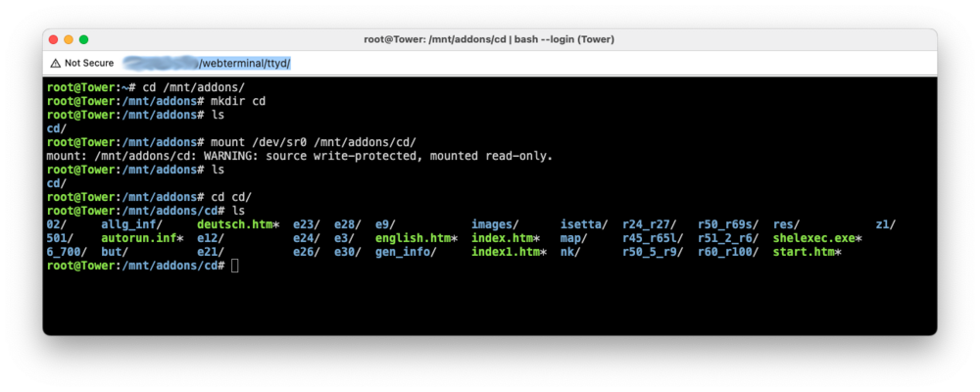Viewport: 980px width, 392px height.
Task: Click the "autorun.inf*" file entry
Action: coord(142,238)
